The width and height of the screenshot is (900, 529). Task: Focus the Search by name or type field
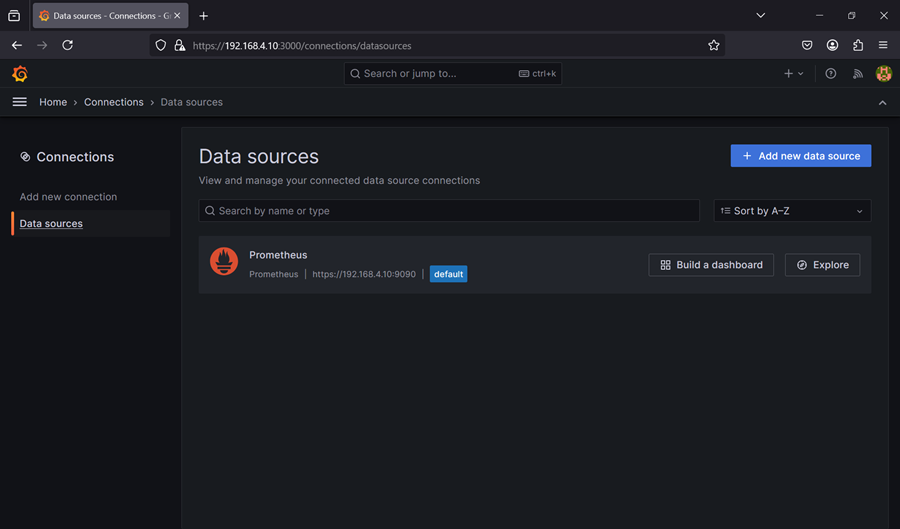pyautogui.click(x=449, y=211)
